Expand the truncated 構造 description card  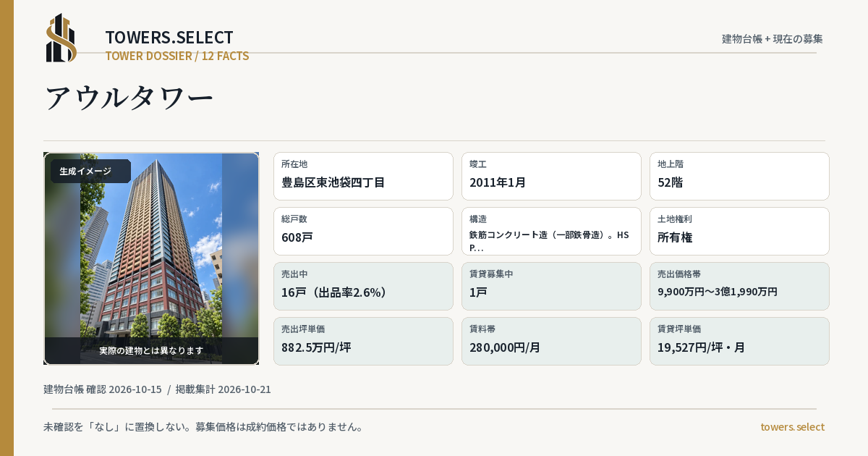(551, 231)
